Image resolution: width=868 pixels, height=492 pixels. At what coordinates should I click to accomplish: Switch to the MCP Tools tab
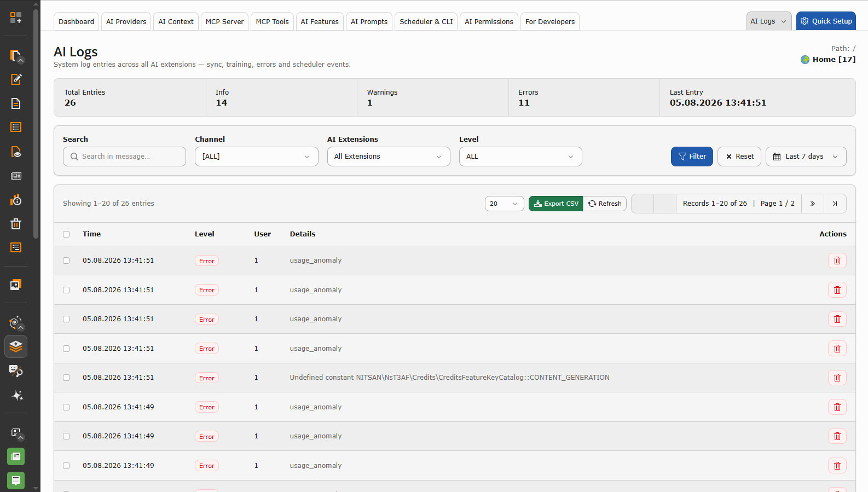click(272, 22)
